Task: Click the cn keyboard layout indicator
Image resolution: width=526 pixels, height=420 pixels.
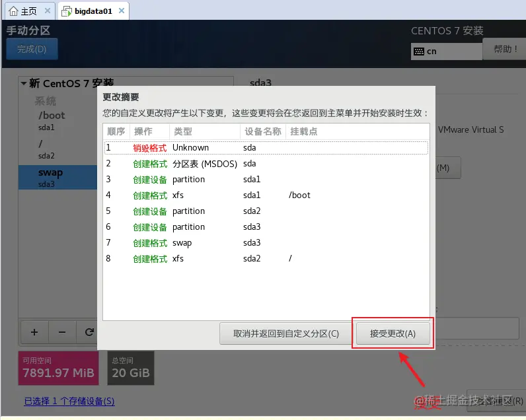Action: coord(447,52)
